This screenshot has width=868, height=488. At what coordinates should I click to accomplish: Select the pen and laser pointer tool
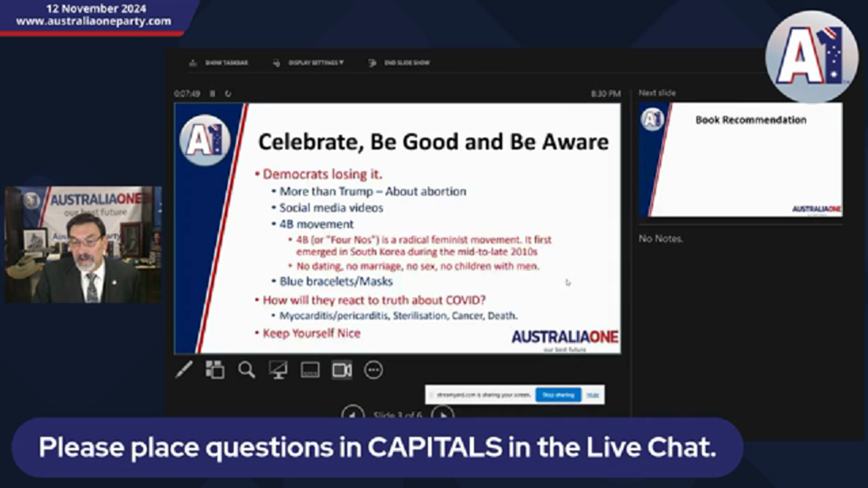click(184, 369)
